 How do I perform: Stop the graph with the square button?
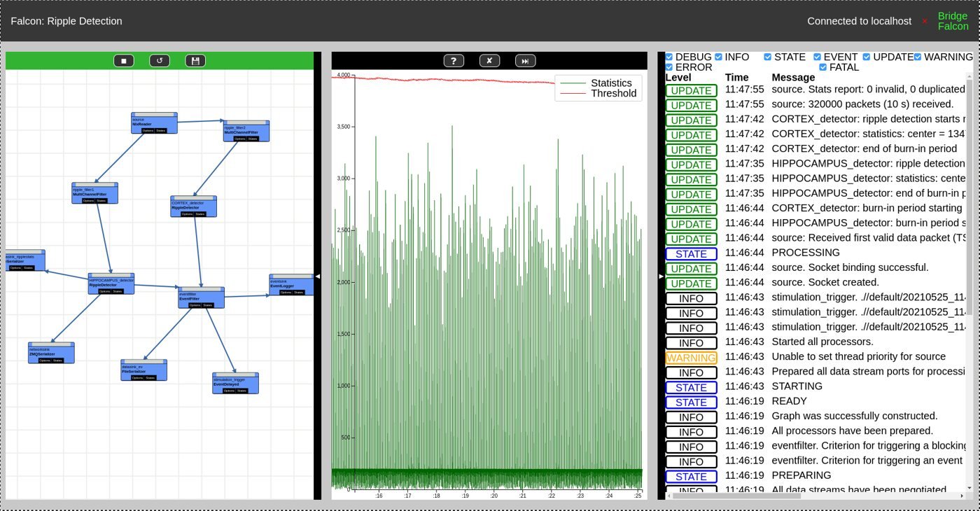click(x=124, y=61)
